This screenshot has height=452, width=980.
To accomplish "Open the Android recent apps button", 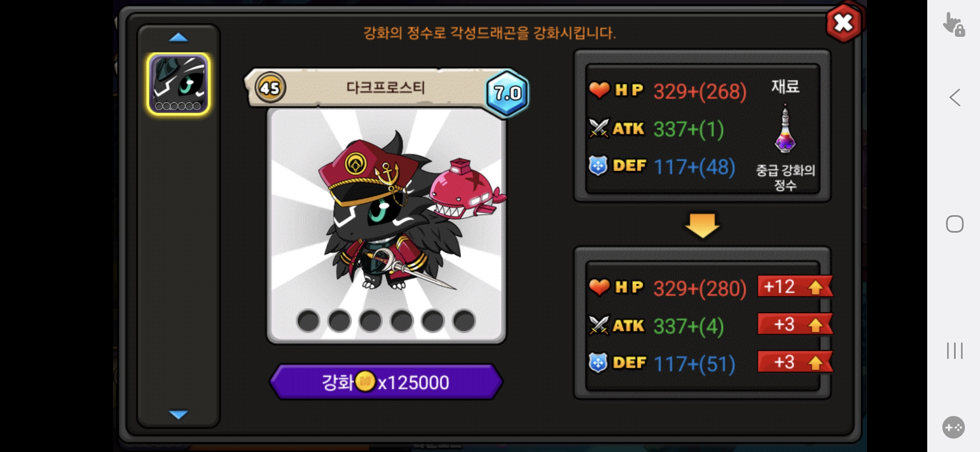I will (955, 351).
